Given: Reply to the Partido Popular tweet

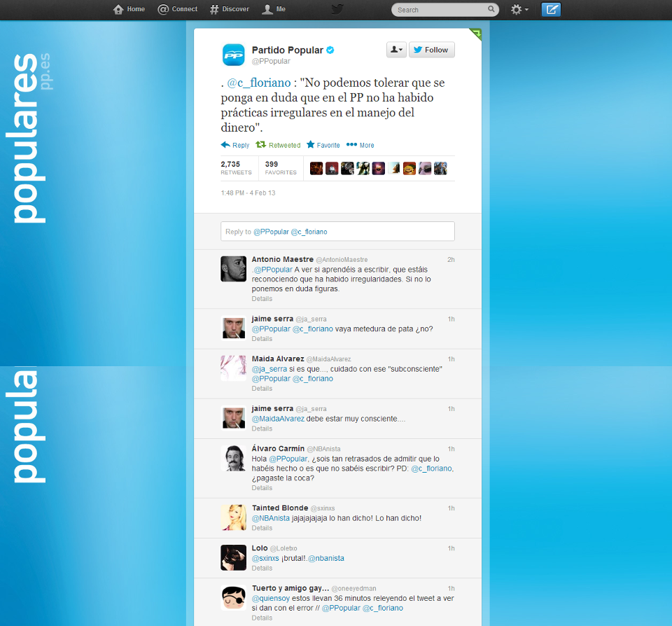Looking at the screenshot, I should tap(235, 145).
